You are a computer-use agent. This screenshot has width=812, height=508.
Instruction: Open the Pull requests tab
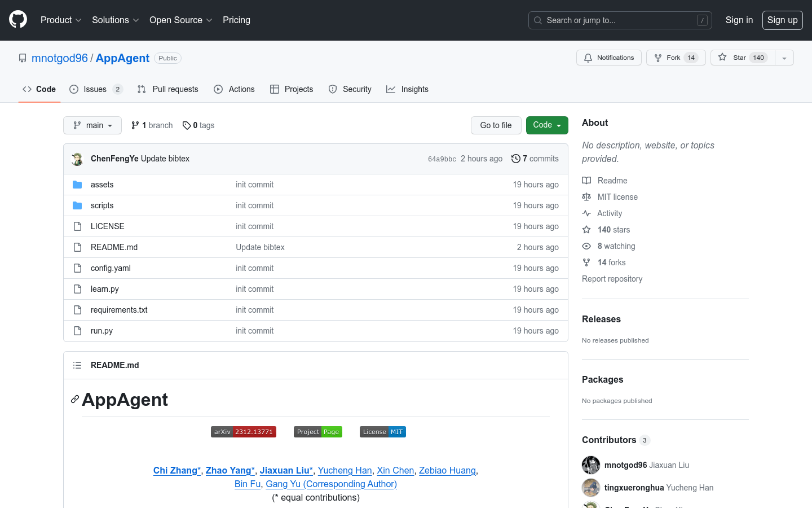[168, 89]
